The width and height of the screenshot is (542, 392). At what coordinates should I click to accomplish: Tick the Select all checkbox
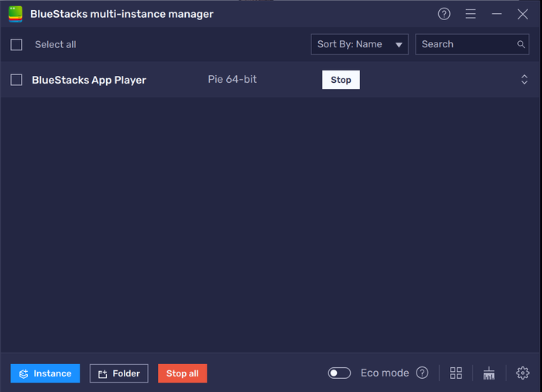click(x=16, y=45)
